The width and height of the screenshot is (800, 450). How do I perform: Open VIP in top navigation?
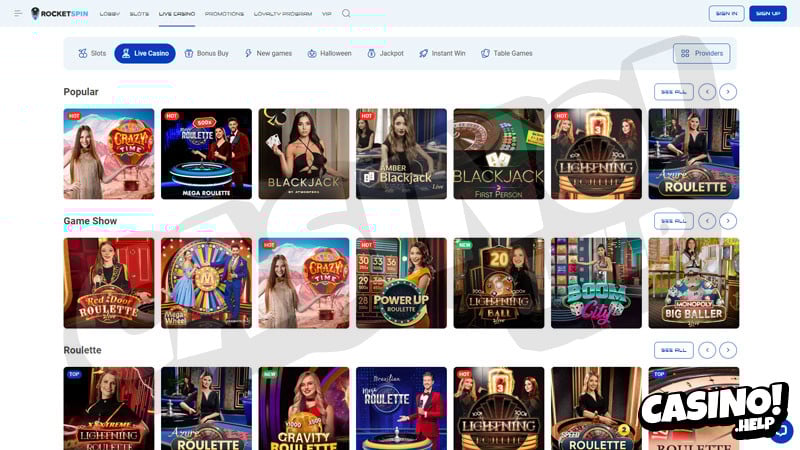[x=327, y=14]
